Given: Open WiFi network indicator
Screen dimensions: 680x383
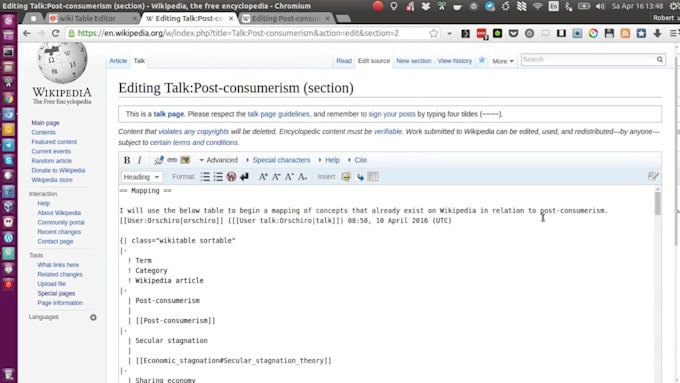Looking at the screenshot, I should click(x=537, y=6).
